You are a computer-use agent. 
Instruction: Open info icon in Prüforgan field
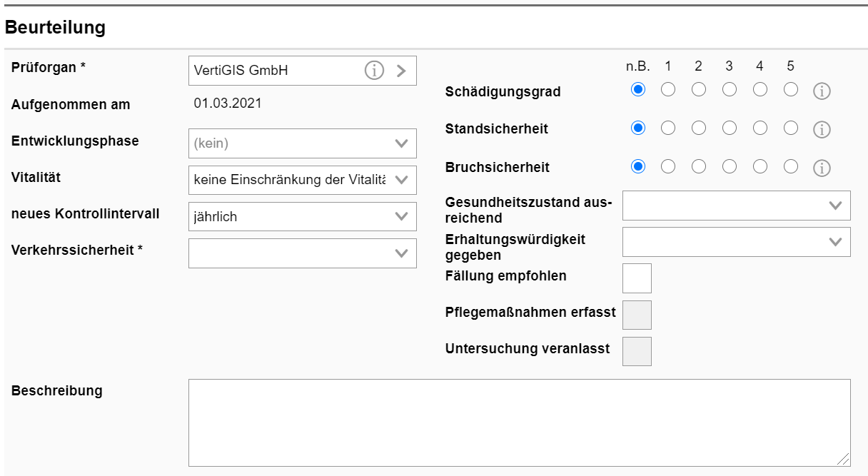pyautogui.click(x=374, y=71)
